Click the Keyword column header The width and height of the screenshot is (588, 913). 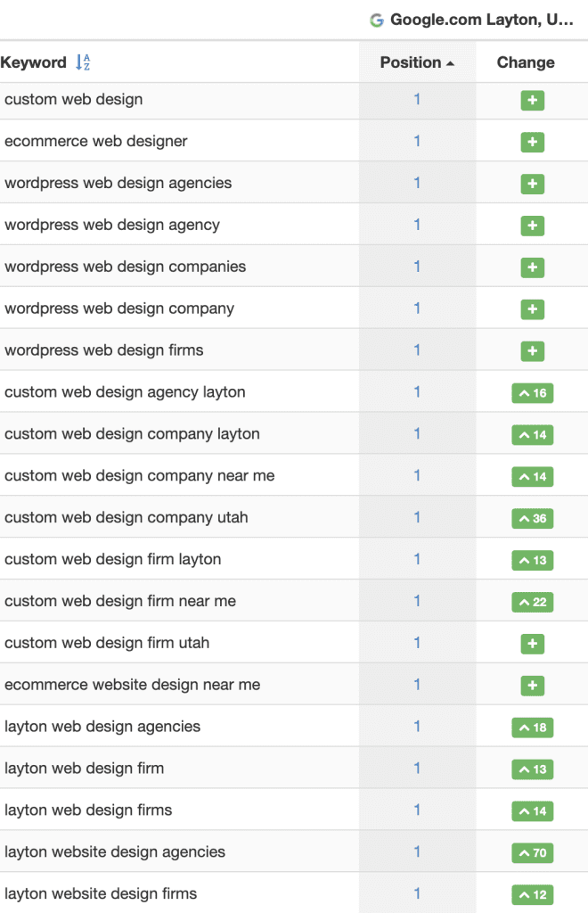(x=34, y=62)
